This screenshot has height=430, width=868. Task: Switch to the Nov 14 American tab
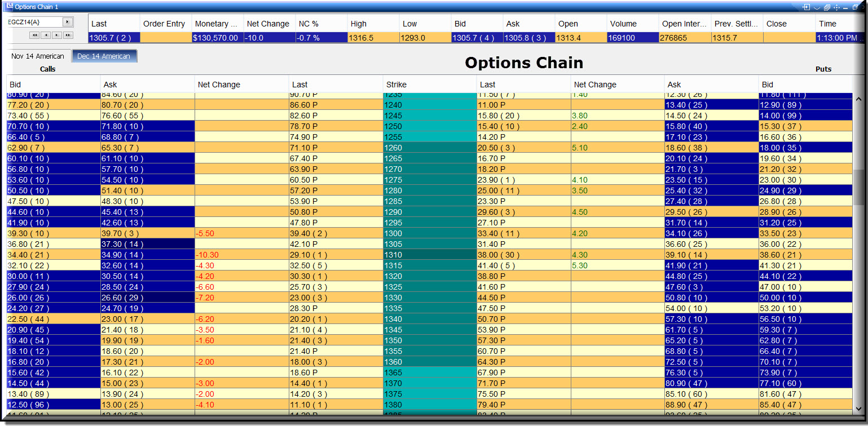(37, 56)
